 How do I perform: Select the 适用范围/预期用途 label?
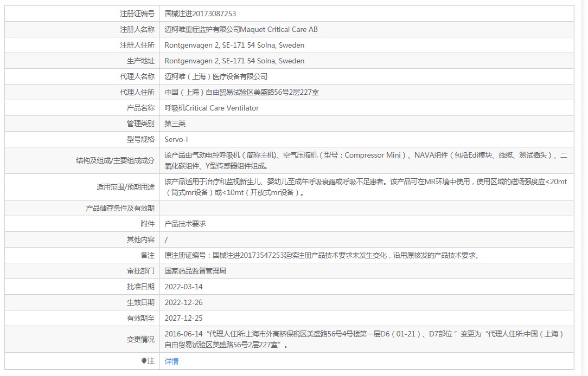click(x=125, y=187)
